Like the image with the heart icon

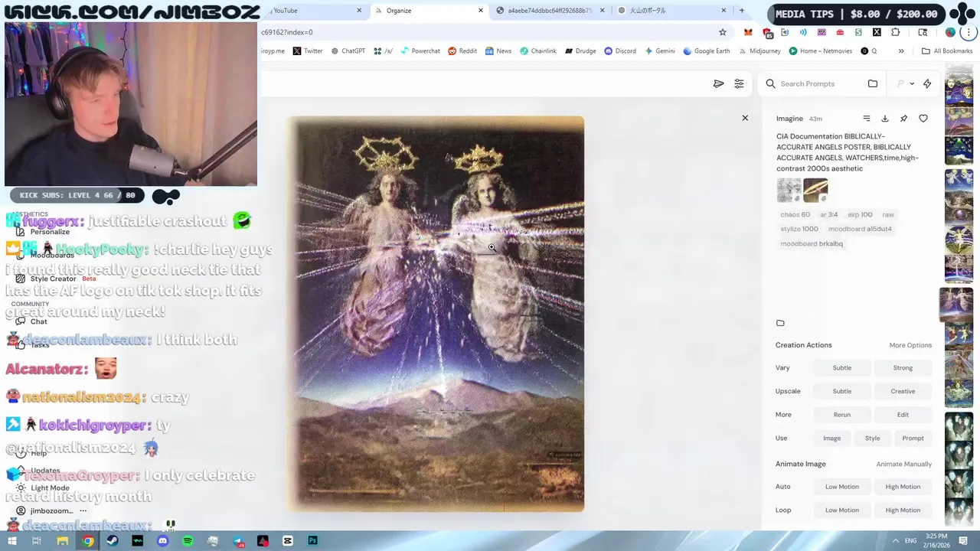(x=923, y=119)
